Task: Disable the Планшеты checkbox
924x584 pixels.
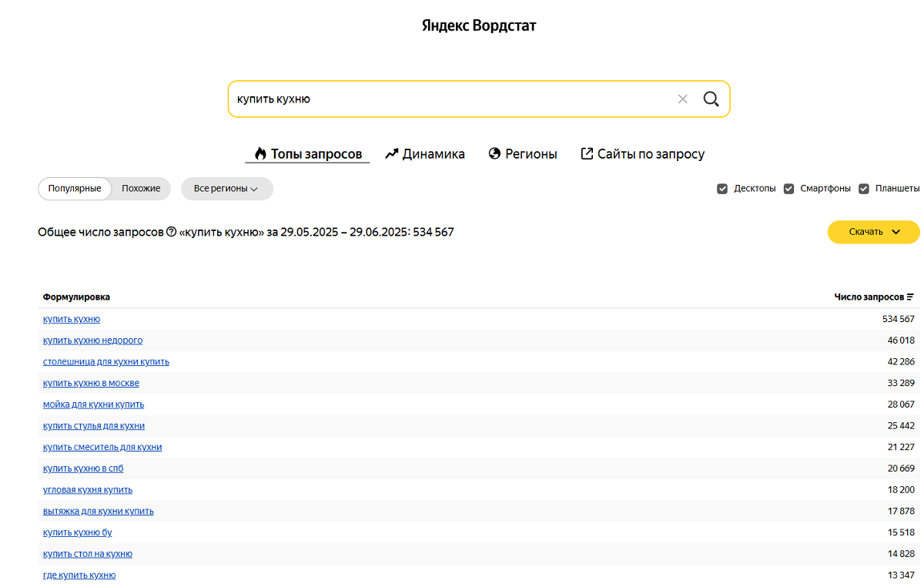Action: click(864, 189)
